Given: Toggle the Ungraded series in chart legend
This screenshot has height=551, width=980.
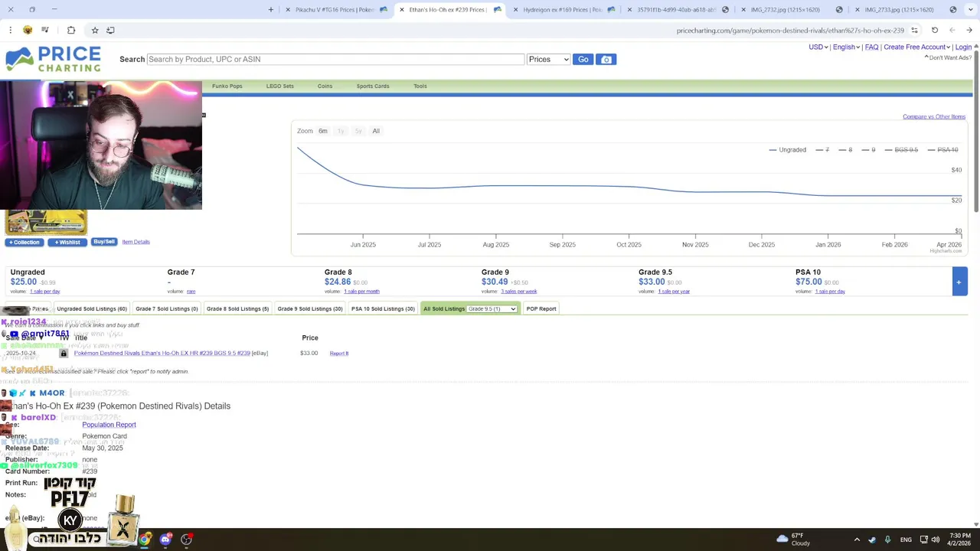Looking at the screenshot, I should pos(787,150).
